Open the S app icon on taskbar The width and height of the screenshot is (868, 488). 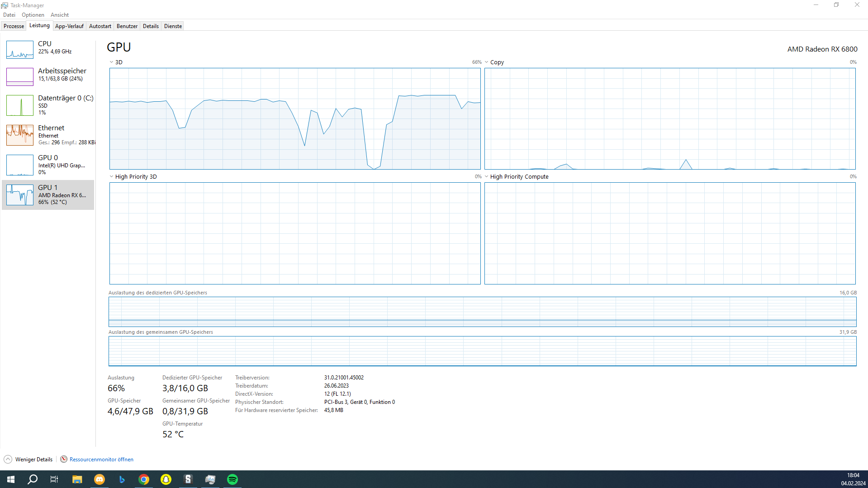(188, 479)
